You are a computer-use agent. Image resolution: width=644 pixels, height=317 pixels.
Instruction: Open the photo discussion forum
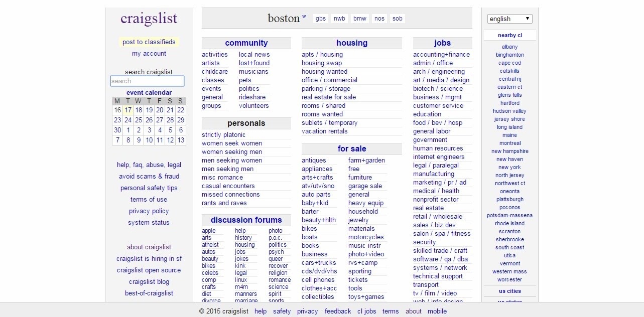276,231
